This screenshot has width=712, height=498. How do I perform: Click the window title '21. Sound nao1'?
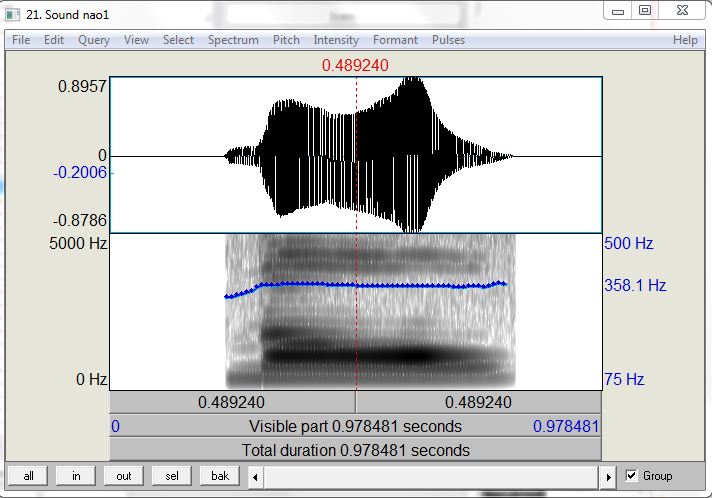(x=68, y=15)
